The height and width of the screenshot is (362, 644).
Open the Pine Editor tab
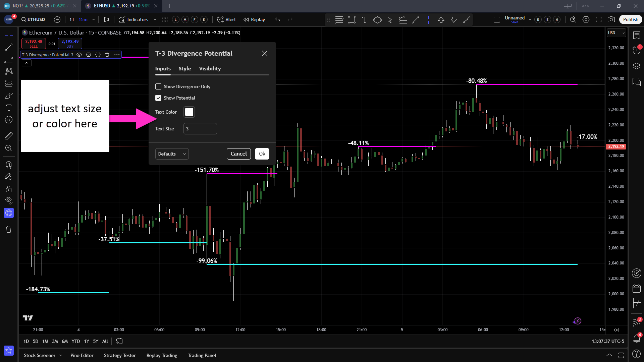pos(82,355)
